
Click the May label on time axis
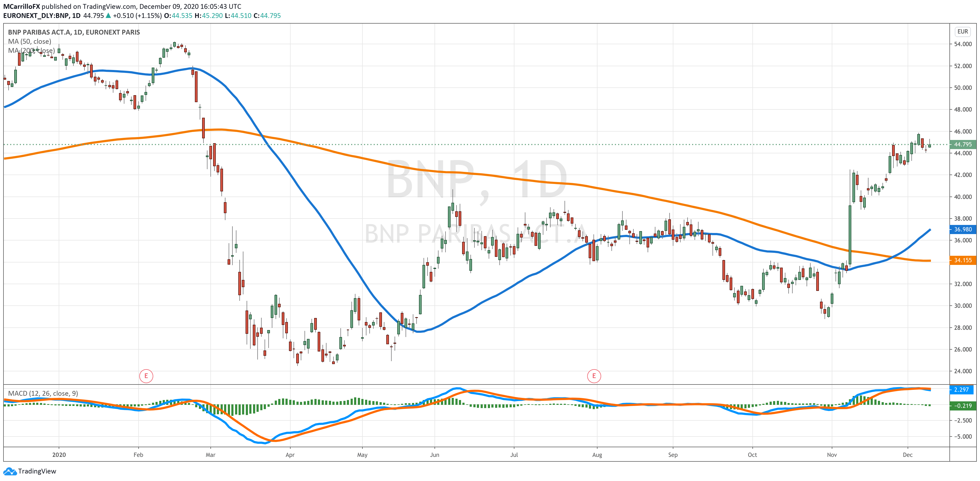coord(362,455)
